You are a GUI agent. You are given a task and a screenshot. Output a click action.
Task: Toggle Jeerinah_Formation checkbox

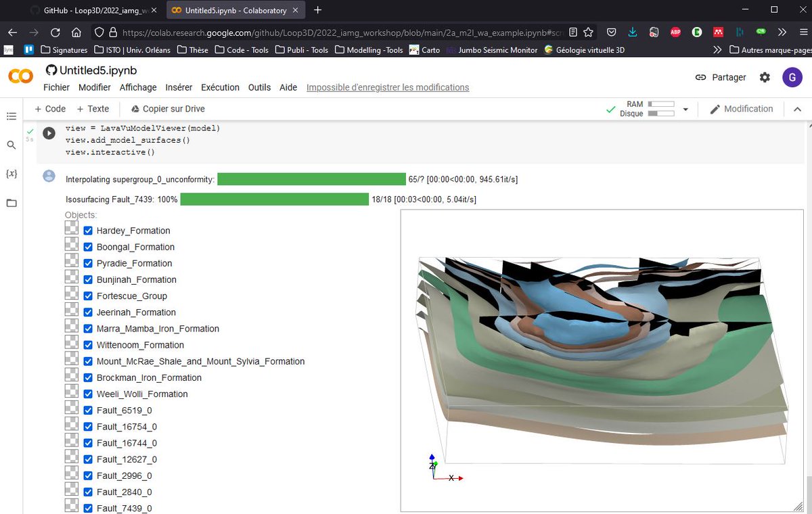(x=88, y=312)
